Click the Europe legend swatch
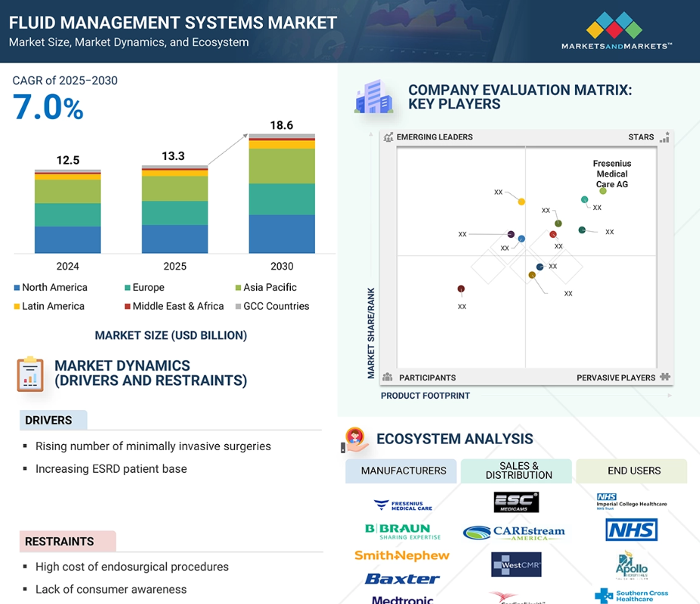The width and height of the screenshot is (700, 604). click(x=128, y=288)
